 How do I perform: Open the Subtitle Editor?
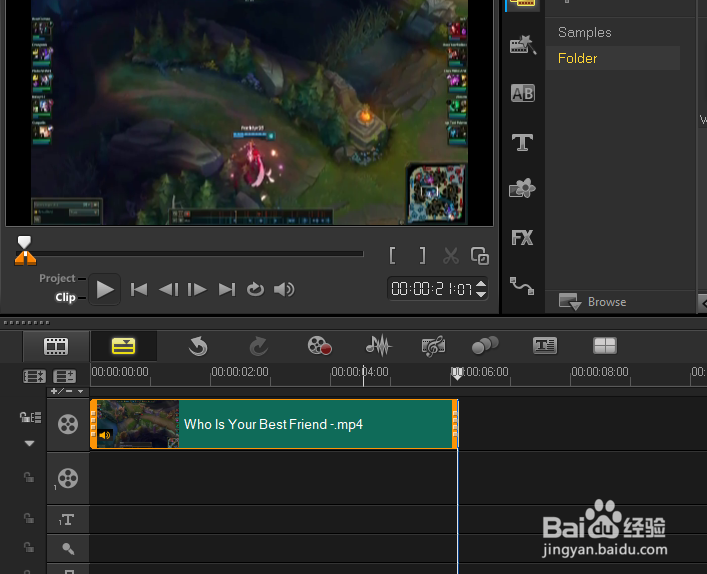click(x=545, y=345)
